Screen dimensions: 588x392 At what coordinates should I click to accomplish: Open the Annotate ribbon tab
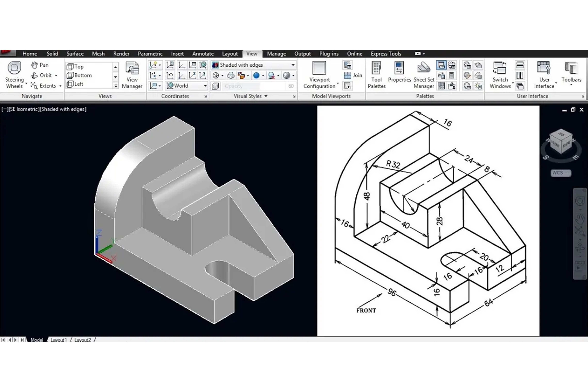pos(203,54)
